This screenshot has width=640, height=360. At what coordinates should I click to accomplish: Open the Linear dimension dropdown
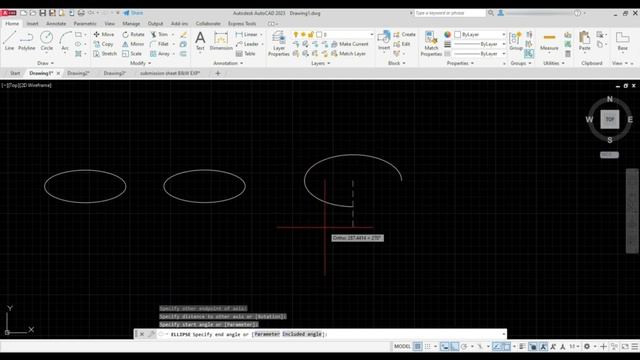click(x=261, y=34)
